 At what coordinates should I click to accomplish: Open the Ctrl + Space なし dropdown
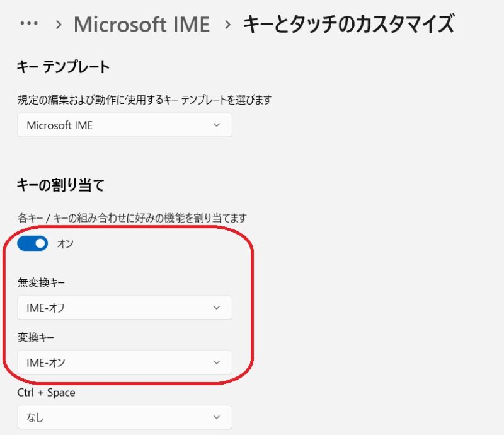[x=125, y=417]
